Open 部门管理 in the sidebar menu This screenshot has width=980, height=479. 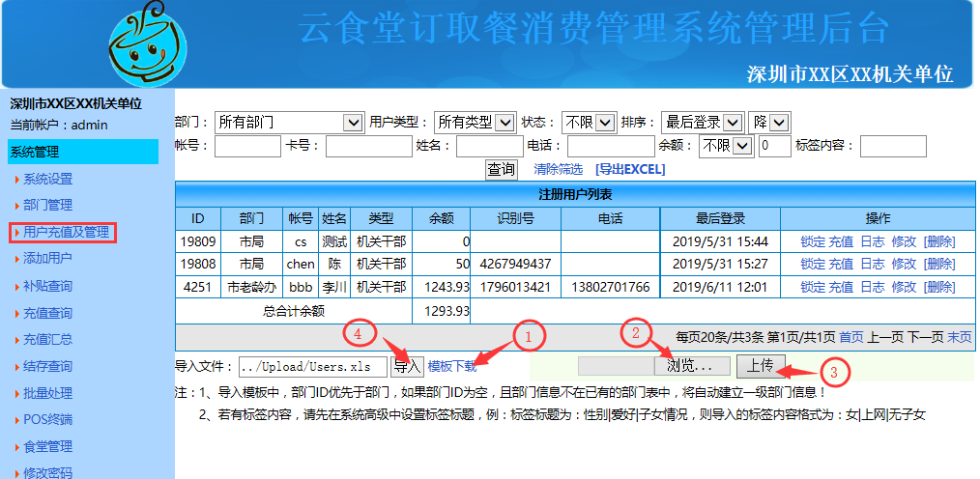(47, 205)
